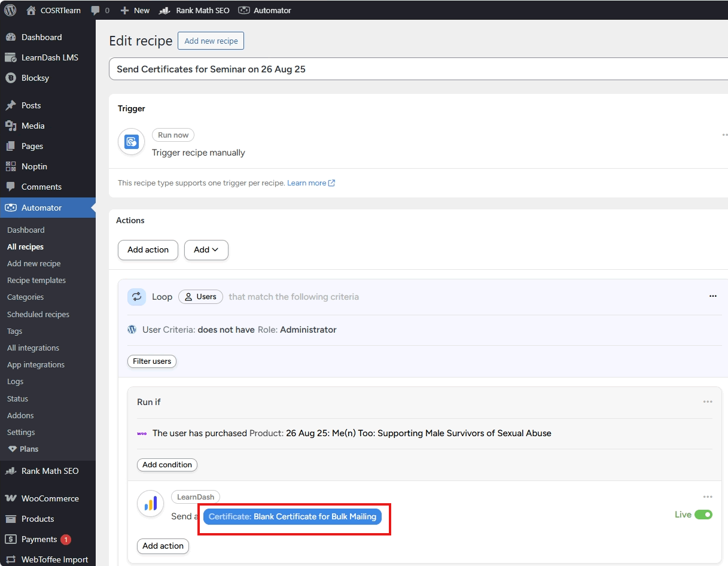728x566 pixels.
Task: Open App integrations
Action: coord(36,364)
